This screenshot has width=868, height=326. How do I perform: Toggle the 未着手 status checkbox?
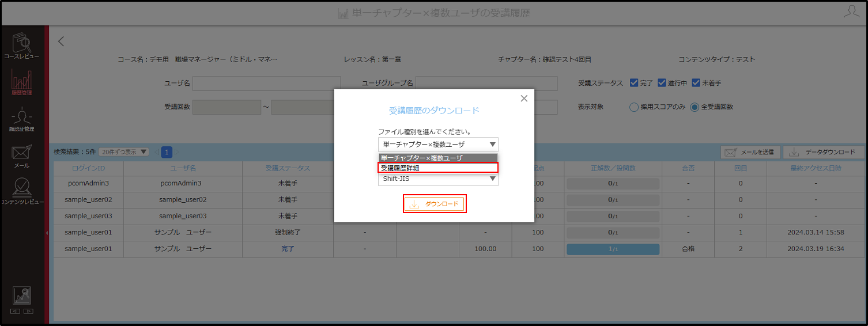tap(696, 83)
